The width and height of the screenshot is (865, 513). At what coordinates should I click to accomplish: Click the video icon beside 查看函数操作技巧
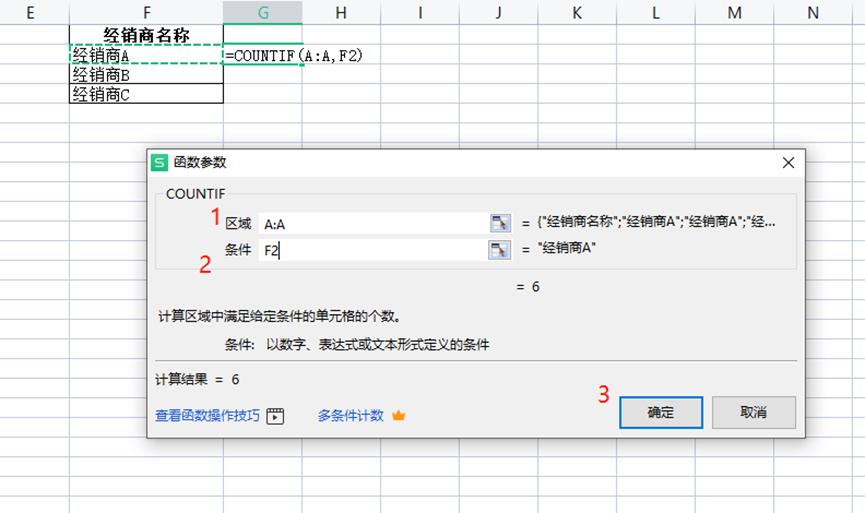(x=275, y=416)
